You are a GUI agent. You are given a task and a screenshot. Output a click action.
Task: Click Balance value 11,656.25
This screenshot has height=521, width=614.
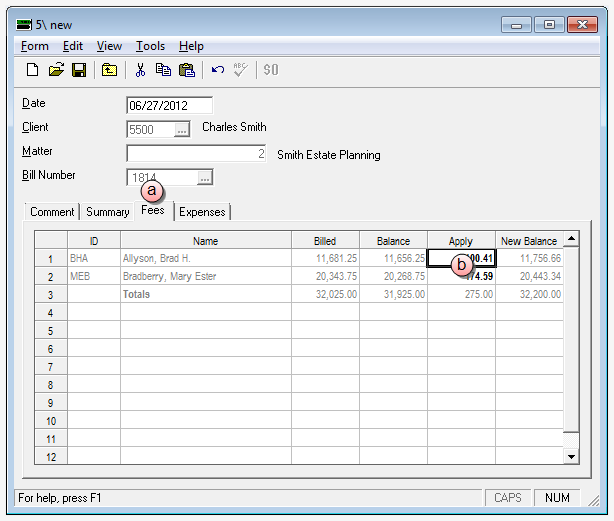393,258
